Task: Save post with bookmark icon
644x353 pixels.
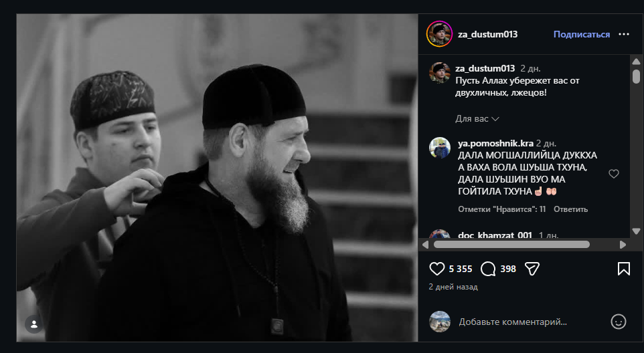Action: point(623,269)
